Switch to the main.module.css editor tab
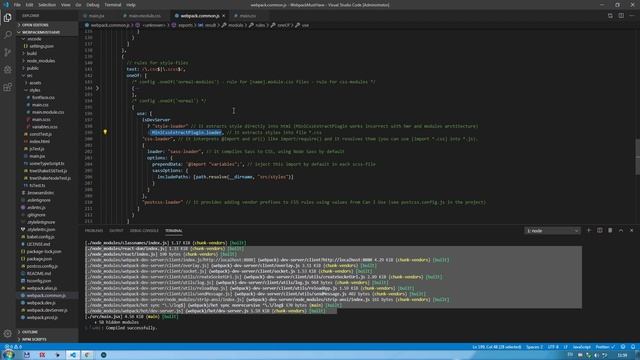This screenshot has width=640, height=360. [144, 16]
